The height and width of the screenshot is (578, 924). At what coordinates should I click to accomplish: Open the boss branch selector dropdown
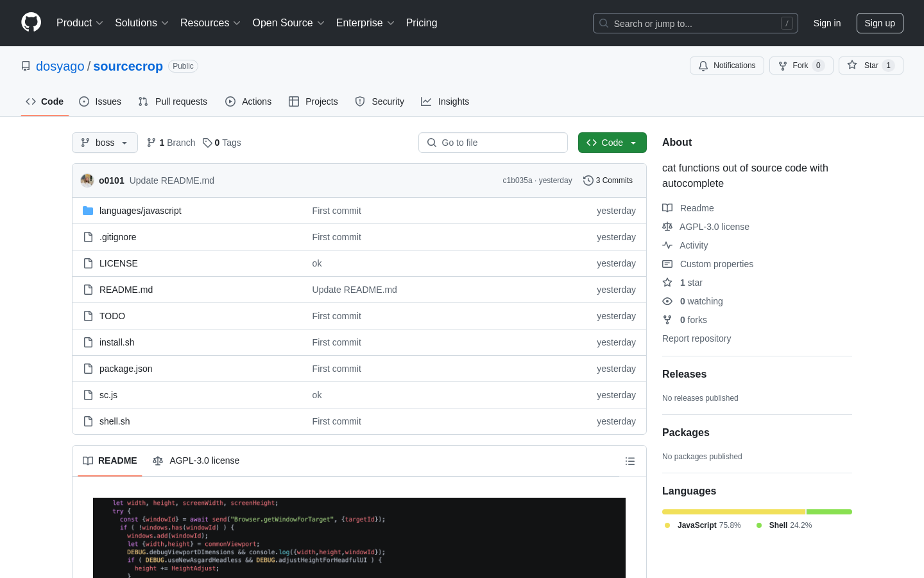click(105, 143)
